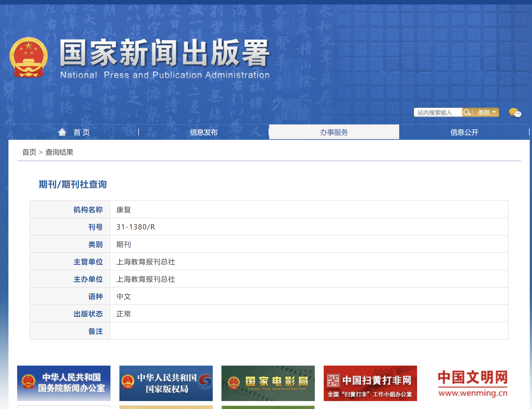Open the WeChat icon
The image size is (532, 409).
pos(515,113)
